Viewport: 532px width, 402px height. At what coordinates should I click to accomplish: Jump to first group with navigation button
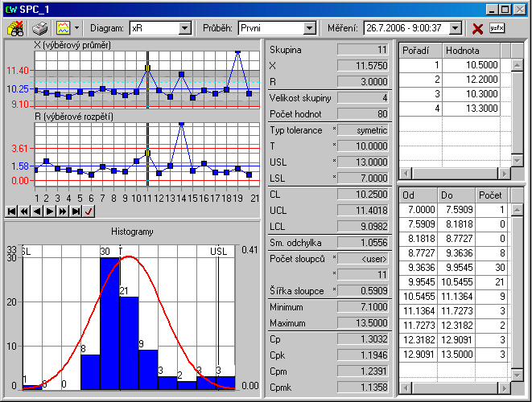pos(10,211)
